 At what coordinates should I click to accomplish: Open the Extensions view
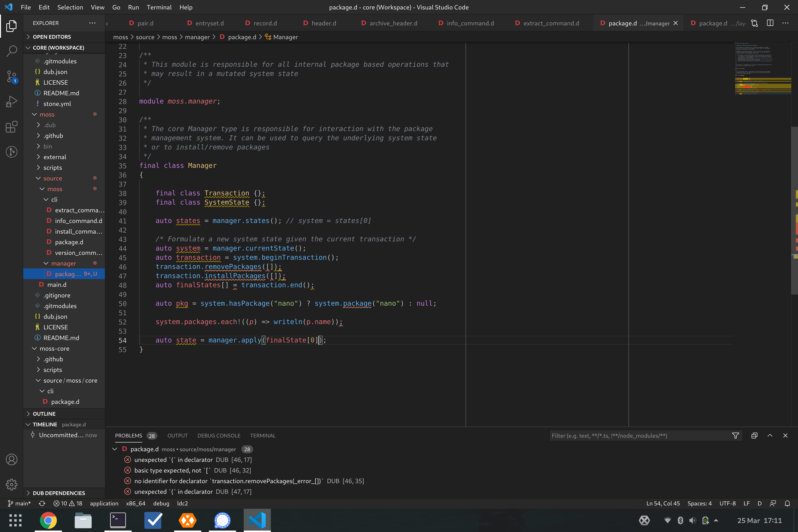[12, 127]
